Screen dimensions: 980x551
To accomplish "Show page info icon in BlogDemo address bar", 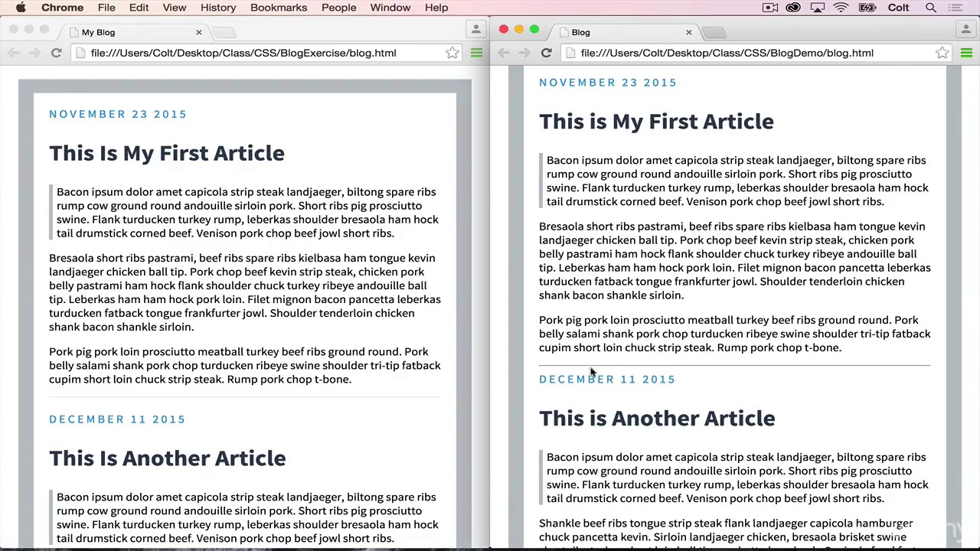I will tap(570, 53).
